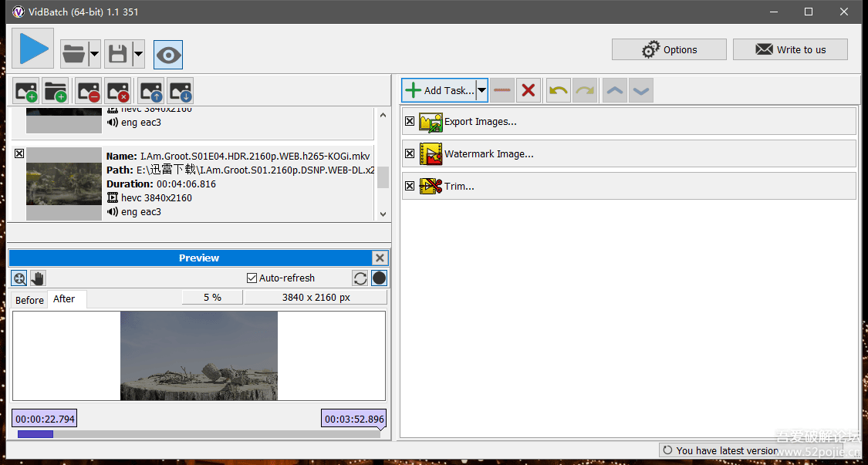Select the hand pan tool in Preview
Screen dimensions: 868x465
[x=38, y=278]
